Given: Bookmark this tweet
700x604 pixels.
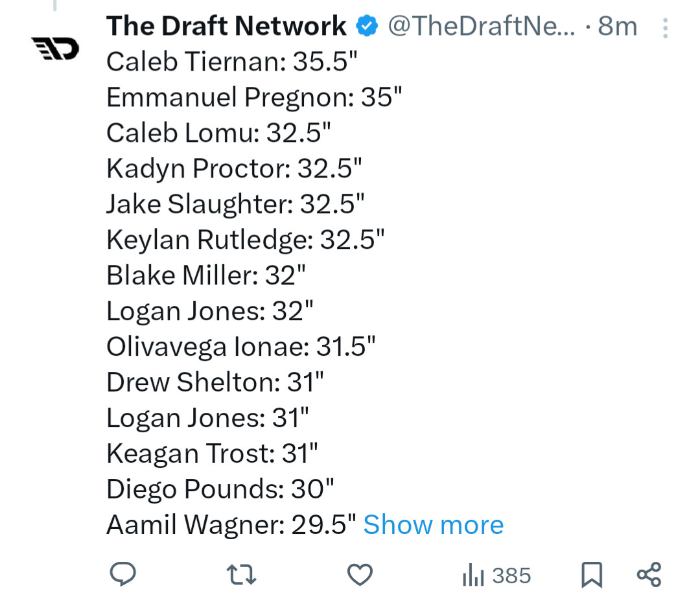Looking at the screenshot, I should click(591, 575).
